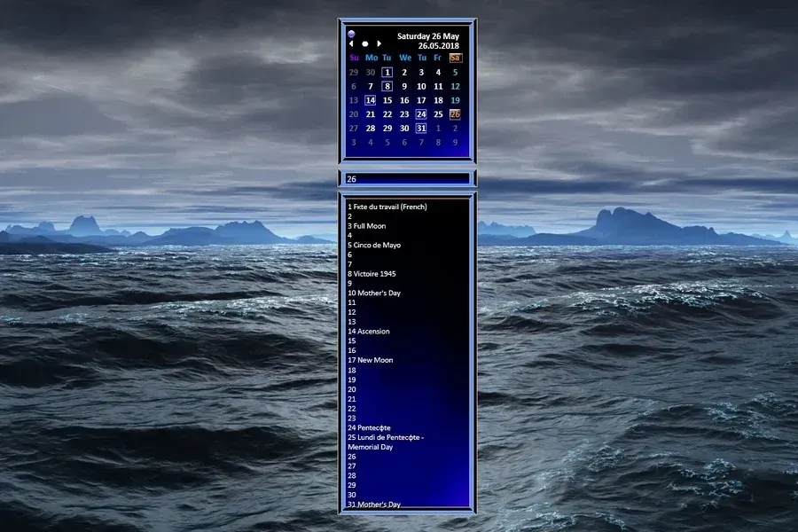Pick day 28 in the calendar grid
The image size is (798, 532).
(371, 129)
